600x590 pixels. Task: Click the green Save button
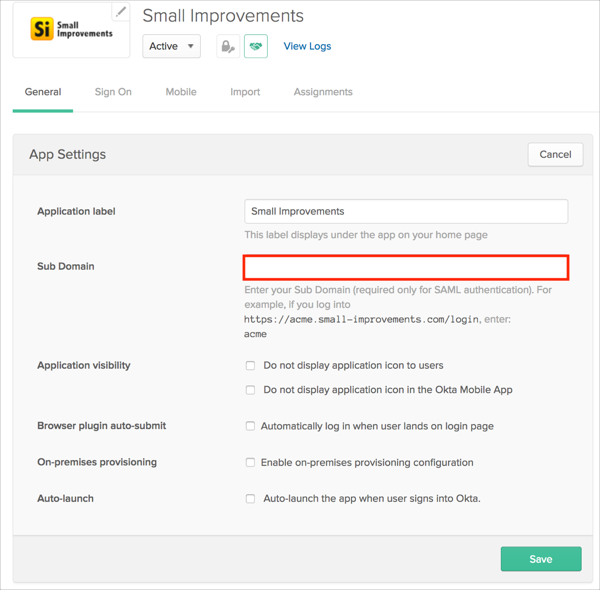pyautogui.click(x=540, y=559)
